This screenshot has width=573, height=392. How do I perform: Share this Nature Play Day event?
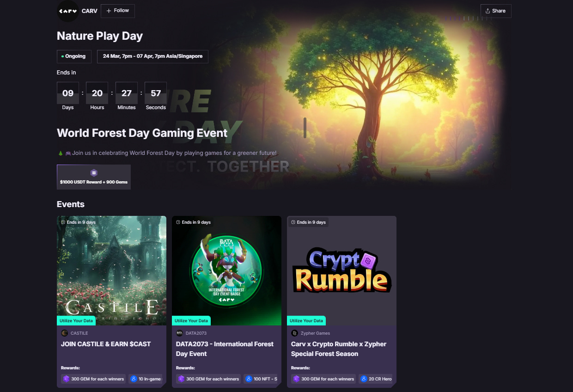tap(496, 11)
